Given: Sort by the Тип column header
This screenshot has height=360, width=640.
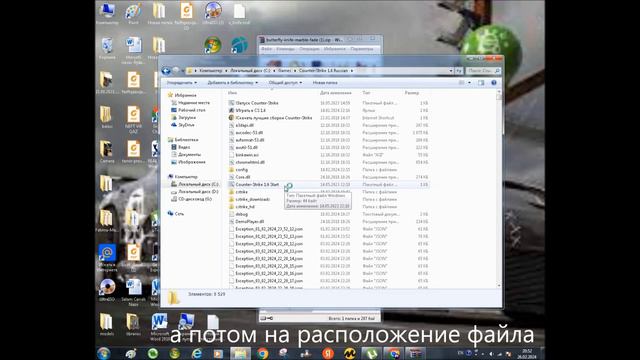Looking at the screenshot, I should 366,93.
